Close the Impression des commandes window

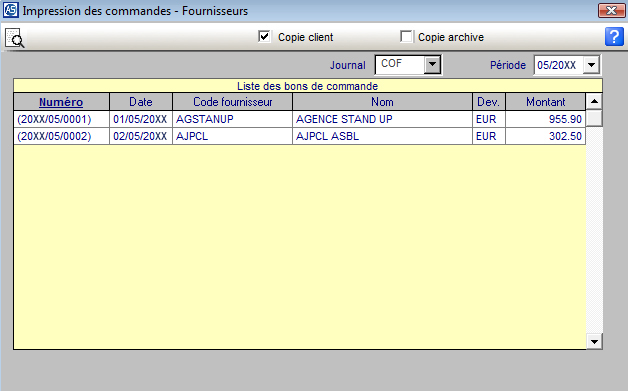coord(611,10)
